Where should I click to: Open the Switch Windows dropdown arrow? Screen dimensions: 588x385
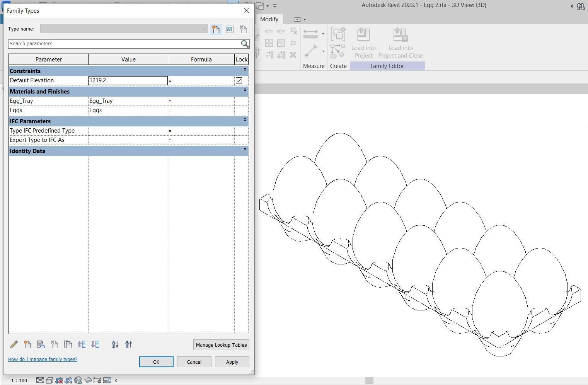(268, 6)
